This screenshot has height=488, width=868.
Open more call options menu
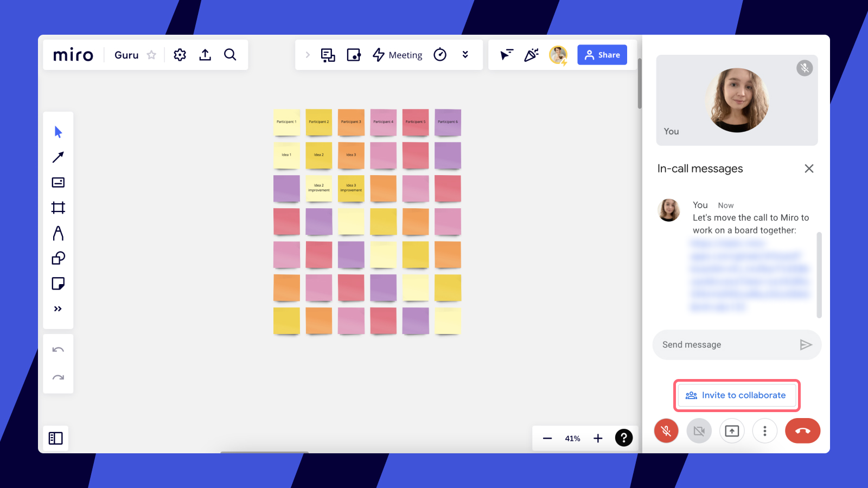click(x=765, y=431)
